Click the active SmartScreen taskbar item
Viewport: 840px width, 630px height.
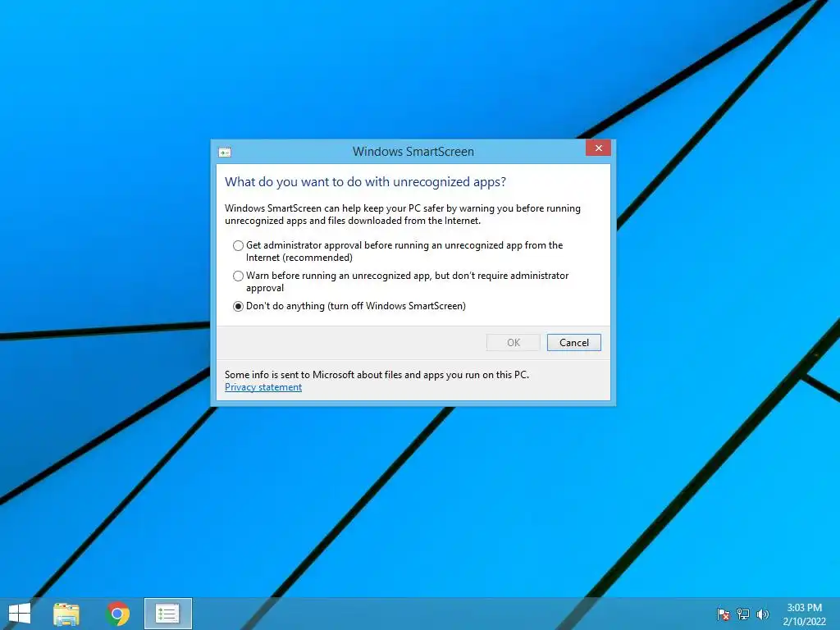tap(167, 614)
